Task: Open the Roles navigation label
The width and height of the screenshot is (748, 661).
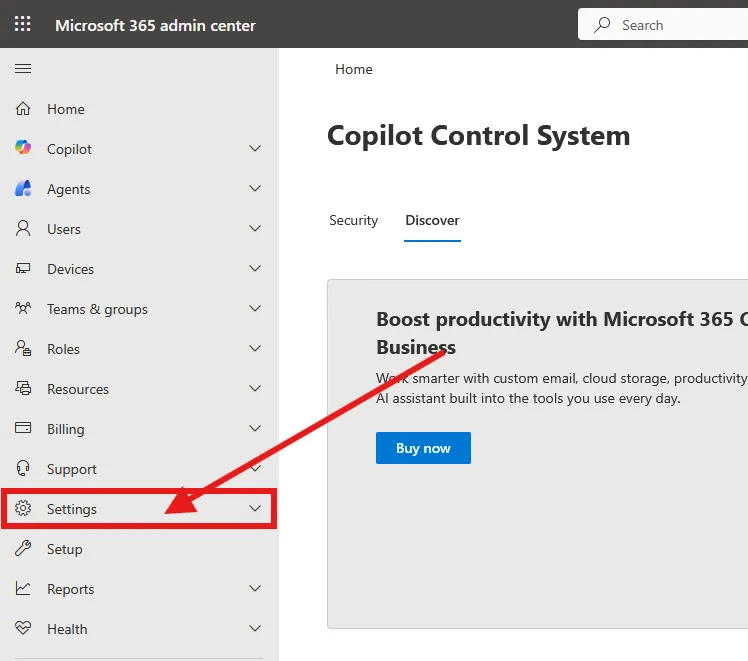Action: 63,350
